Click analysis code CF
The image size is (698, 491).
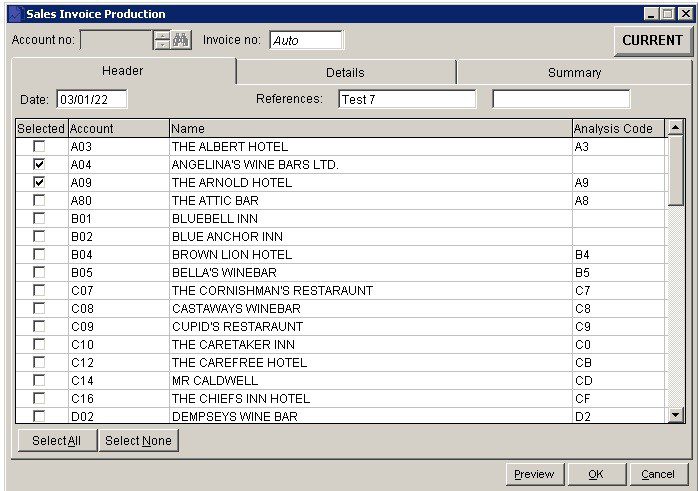click(x=583, y=398)
